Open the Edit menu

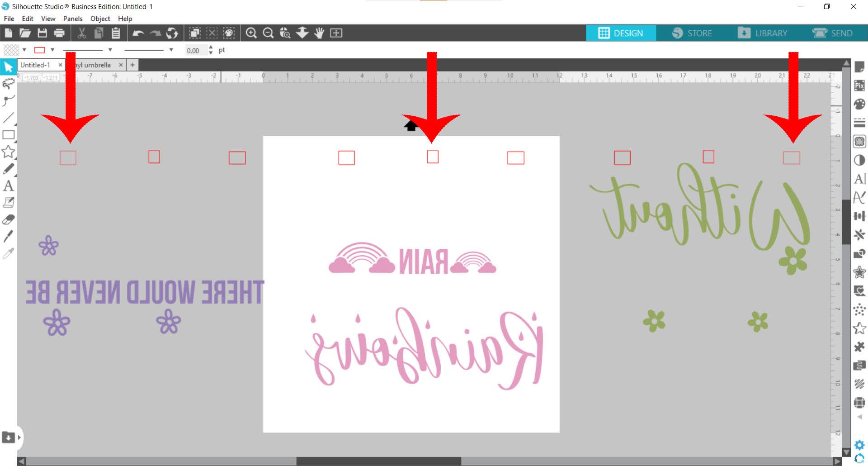pyautogui.click(x=28, y=19)
